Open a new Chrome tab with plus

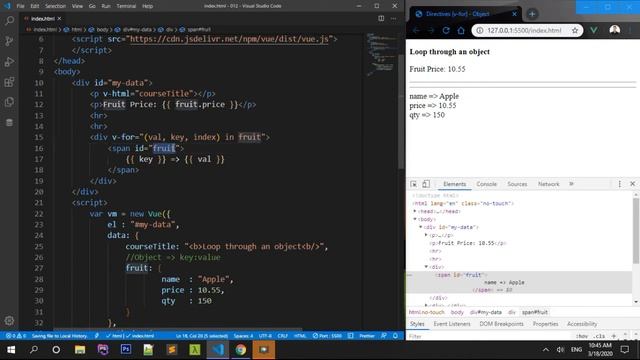click(532, 14)
